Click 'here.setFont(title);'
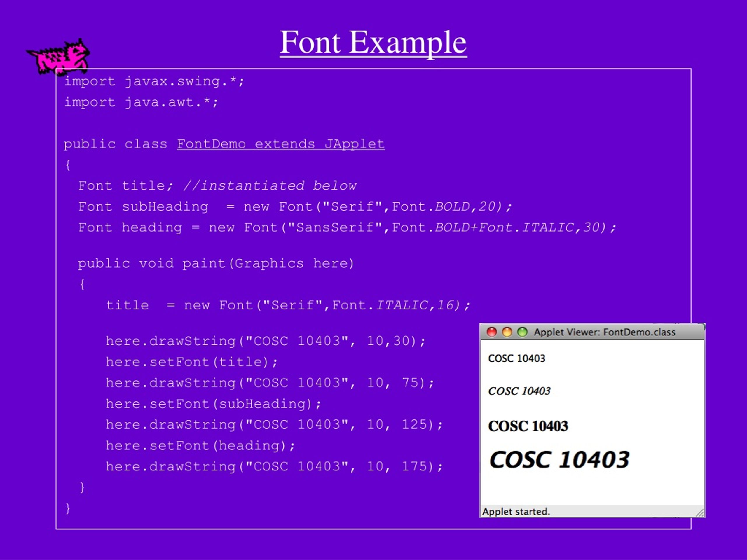The image size is (747, 560). point(192,362)
